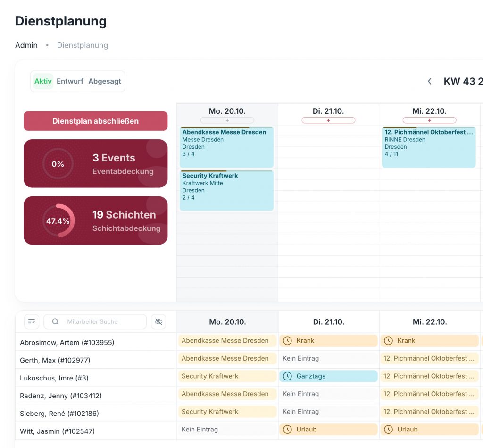Toggle the crossed-eye visibility button

(158, 321)
